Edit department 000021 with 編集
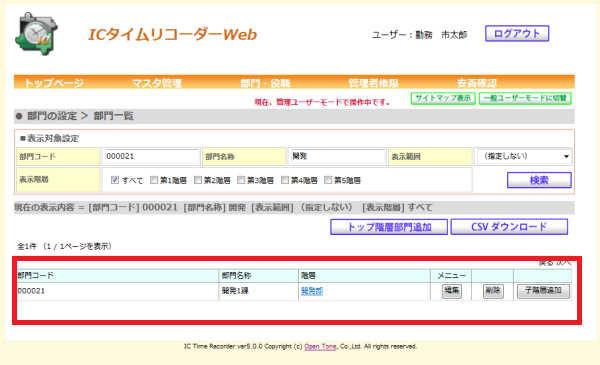Screen dimensions: 600x365 click(x=452, y=291)
